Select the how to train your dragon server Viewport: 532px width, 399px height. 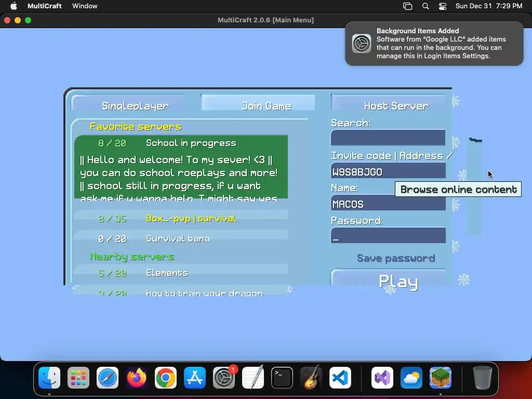pos(181,291)
